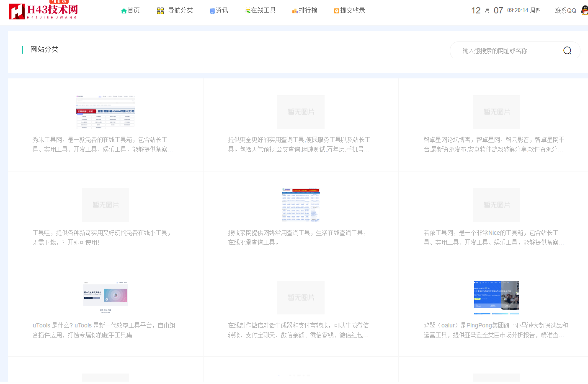The image size is (588, 384).
Task: Click the QQ penguin icon
Action: [584, 10]
